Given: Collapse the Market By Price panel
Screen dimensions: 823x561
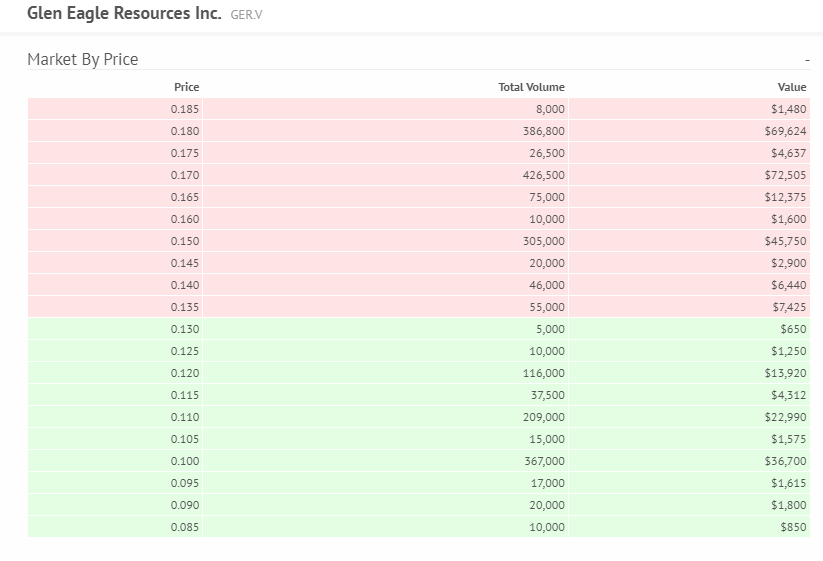Looking at the screenshot, I should pyautogui.click(x=806, y=61).
